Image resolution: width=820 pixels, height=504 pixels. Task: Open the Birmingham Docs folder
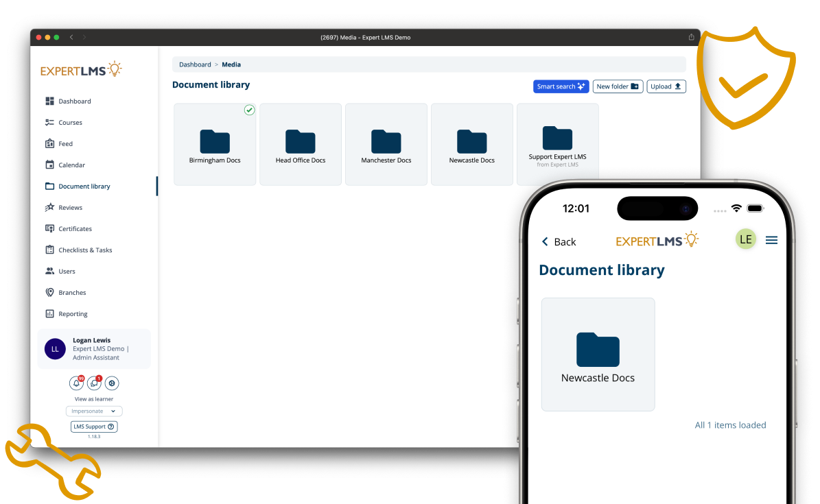[215, 145]
